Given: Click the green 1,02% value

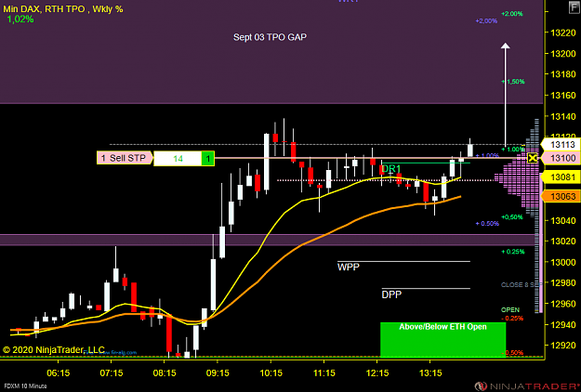Looking at the screenshot, I should 20,20.
